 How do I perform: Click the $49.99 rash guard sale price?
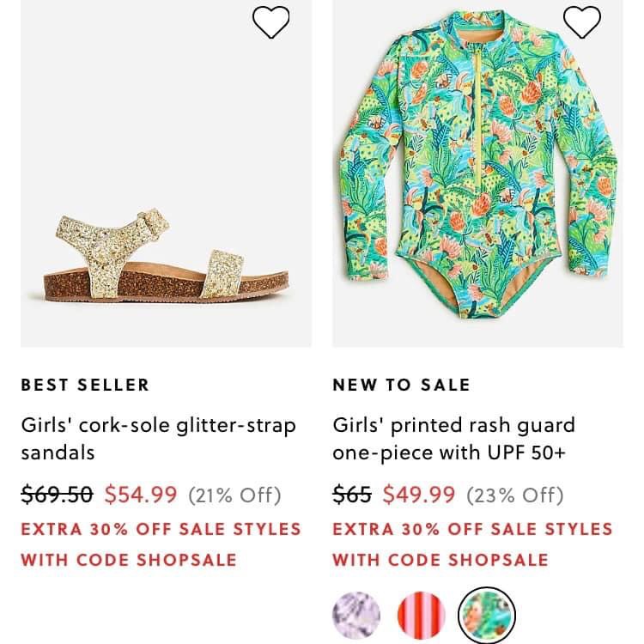point(419,495)
